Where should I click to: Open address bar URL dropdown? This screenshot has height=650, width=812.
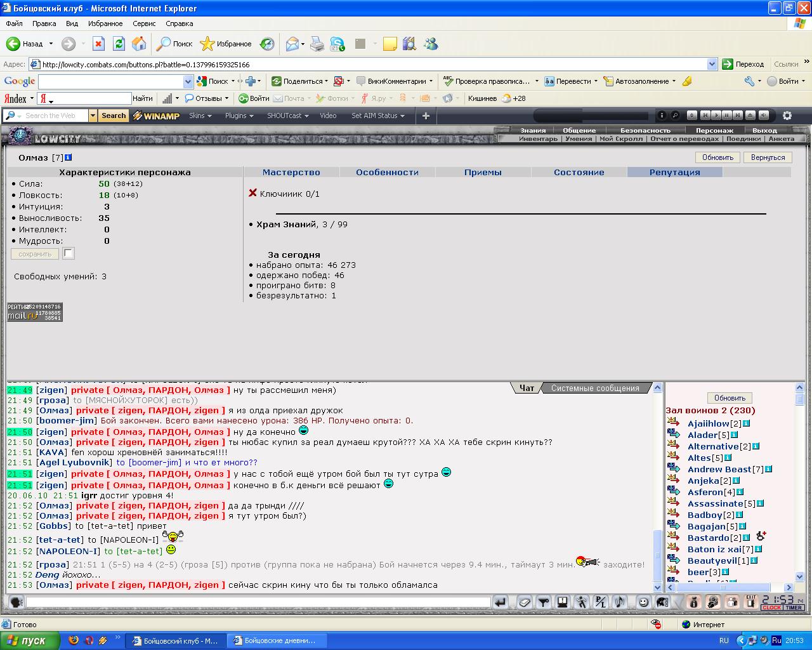[x=712, y=64]
